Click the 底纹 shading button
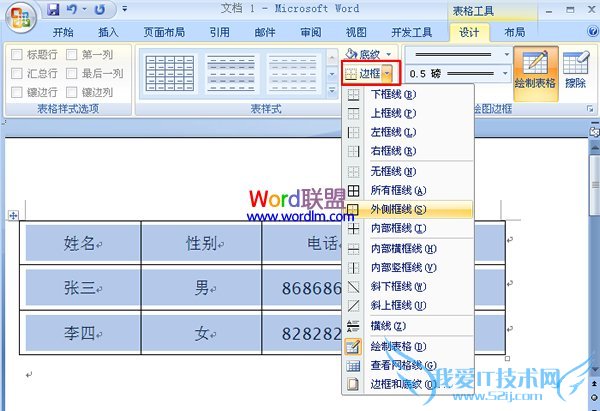 [363, 54]
